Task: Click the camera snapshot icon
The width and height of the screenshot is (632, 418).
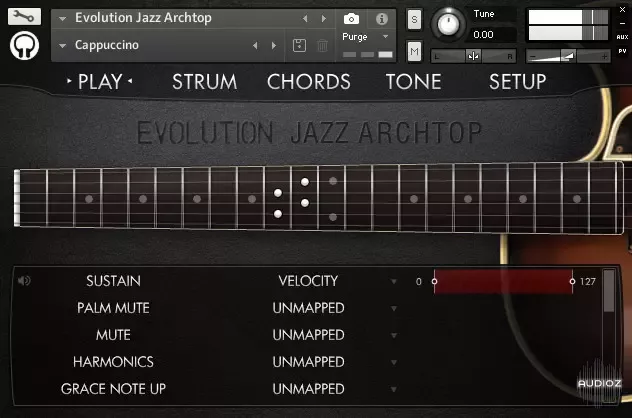Action: point(352,19)
